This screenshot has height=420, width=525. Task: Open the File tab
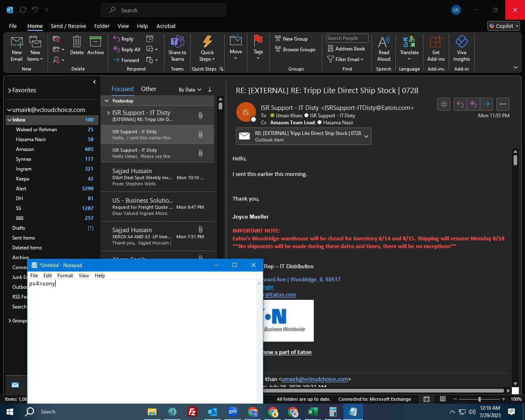pyautogui.click(x=13, y=26)
